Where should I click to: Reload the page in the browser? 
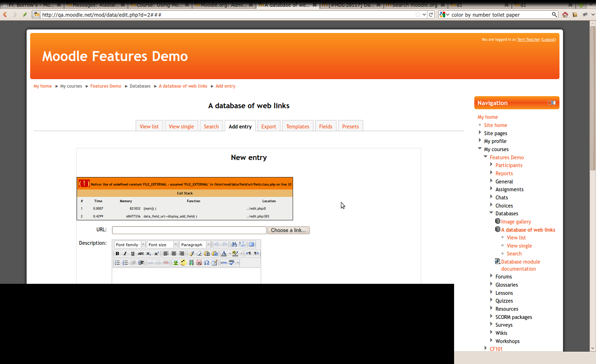click(x=431, y=15)
